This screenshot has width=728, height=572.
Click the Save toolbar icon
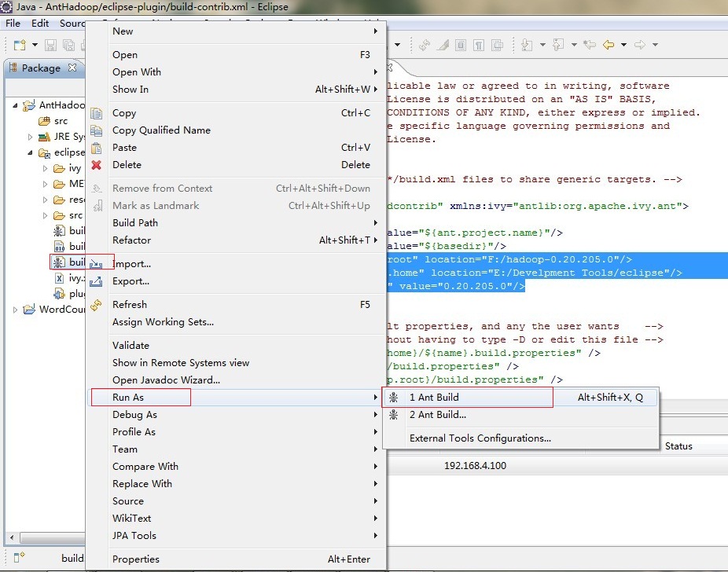point(50,45)
